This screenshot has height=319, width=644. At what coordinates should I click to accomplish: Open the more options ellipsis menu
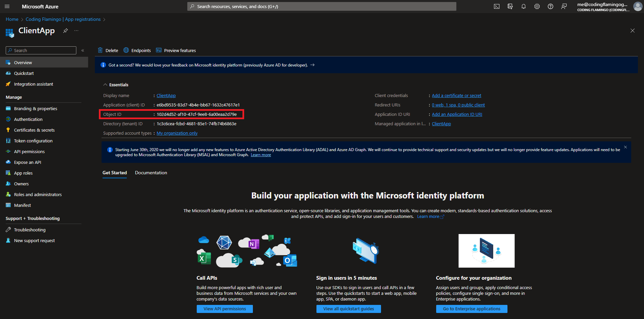(x=76, y=31)
